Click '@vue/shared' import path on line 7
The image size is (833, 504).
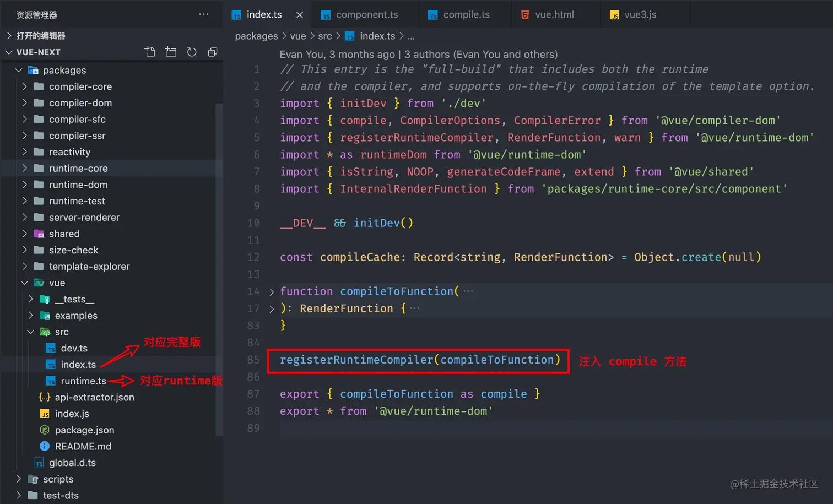711,172
